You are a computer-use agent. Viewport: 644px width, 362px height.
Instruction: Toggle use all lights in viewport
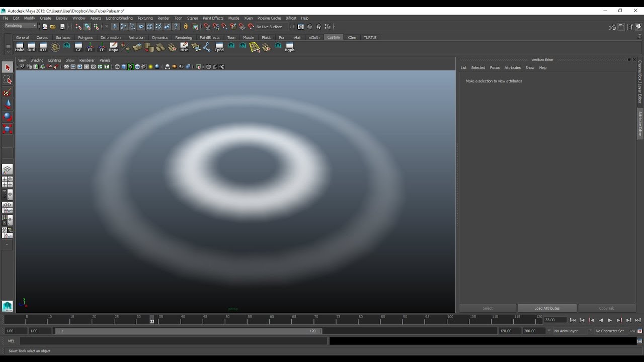click(x=150, y=67)
